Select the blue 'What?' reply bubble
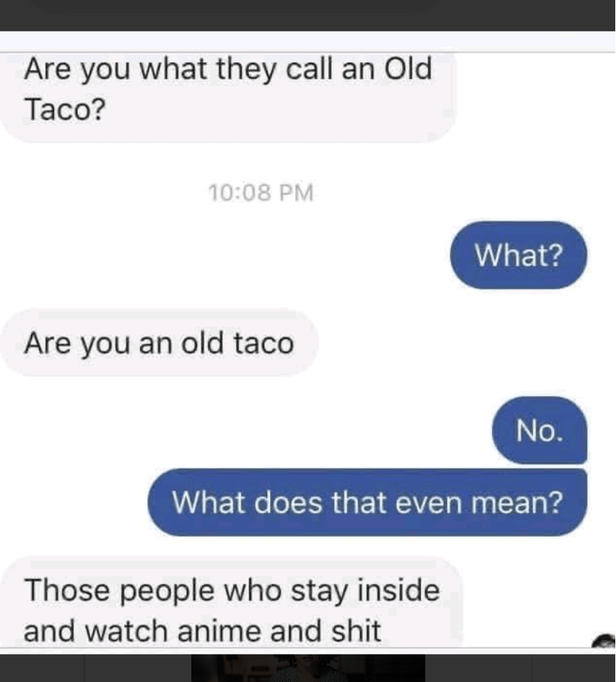Screen dimensions: 616x682 tap(519, 255)
